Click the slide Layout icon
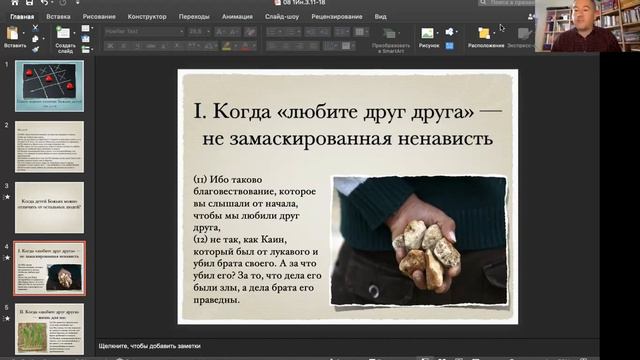The width and height of the screenshot is (640, 360). pos(85,28)
